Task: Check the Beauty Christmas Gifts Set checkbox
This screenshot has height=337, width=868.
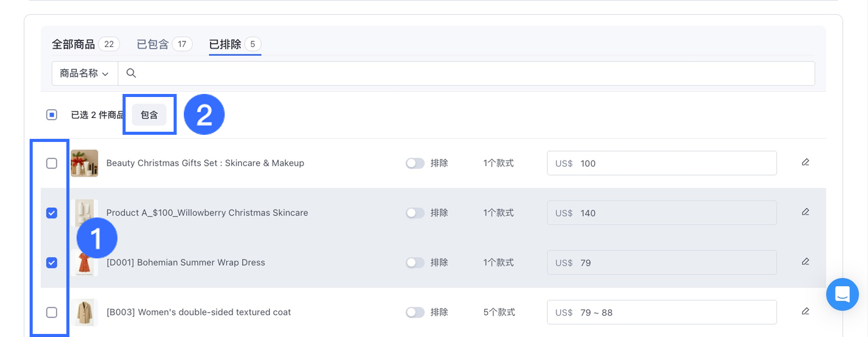Action: pyautogui.click(x=52, y=163)
